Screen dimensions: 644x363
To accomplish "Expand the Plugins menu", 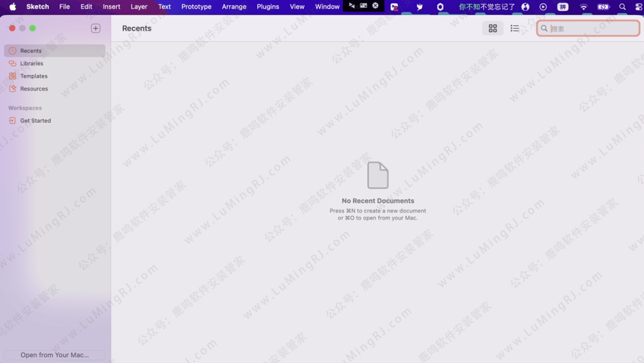I will point(268,7).
